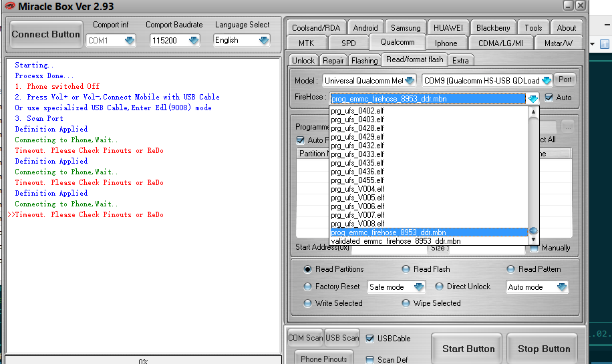Choose validated_emmc_firehose_8953_ddr.mbn entry
Image resolution: width=612 pixels, height=364 pixels.
point(396,241)
